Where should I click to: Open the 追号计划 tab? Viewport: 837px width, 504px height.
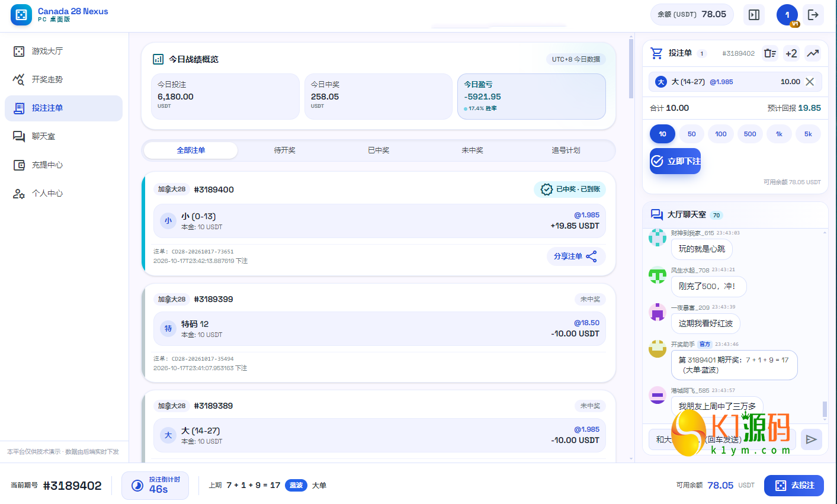pyautogui.click(x=566, y=150)
